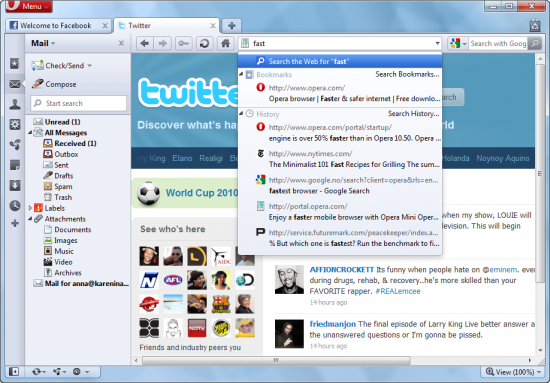Open the Received (1) folder
The height and width of the screenshot is (383, 550).
click(70, 143)
